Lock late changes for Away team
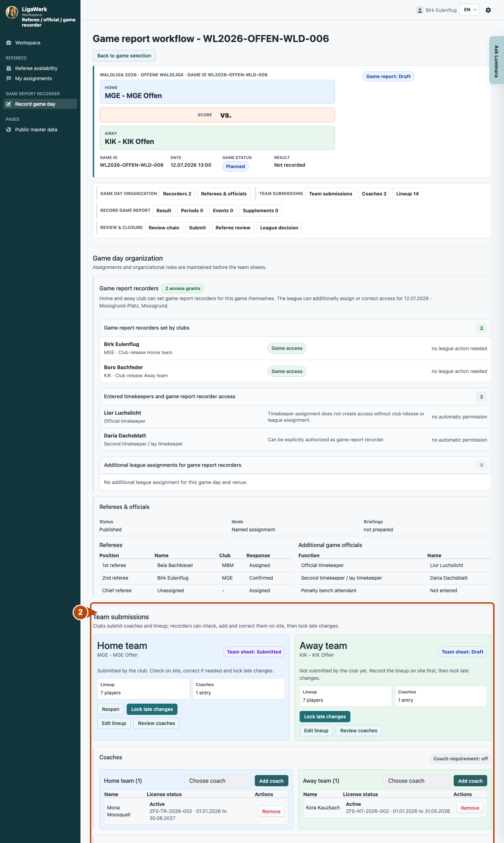The image size is (504, 843). 325,717
